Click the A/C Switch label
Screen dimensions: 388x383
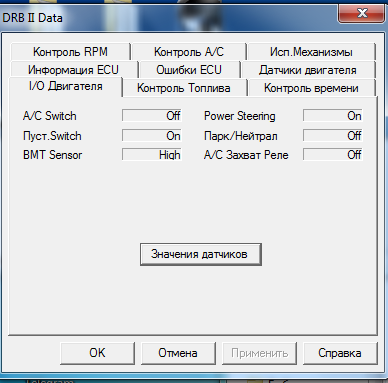pyautogui.click(x=50, y=116)
